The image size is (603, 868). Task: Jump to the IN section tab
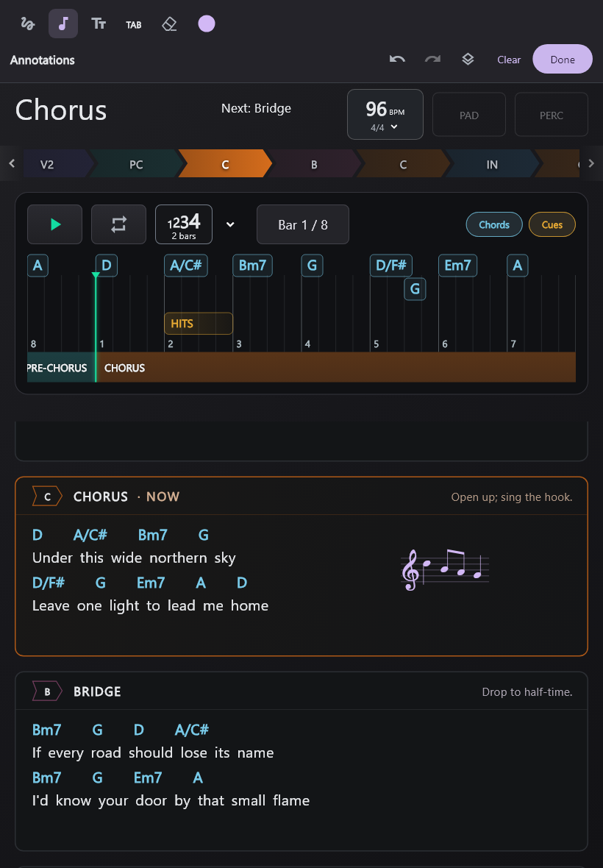pos(492,164)
